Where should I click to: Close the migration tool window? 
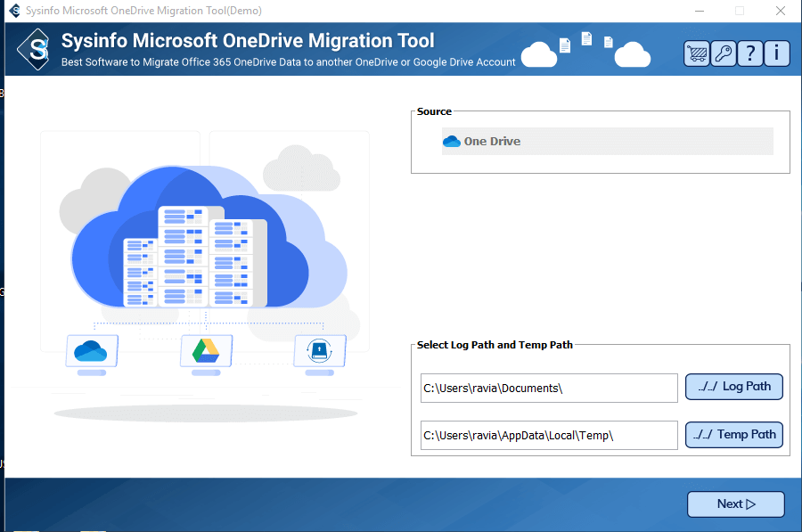click(780, 11)
